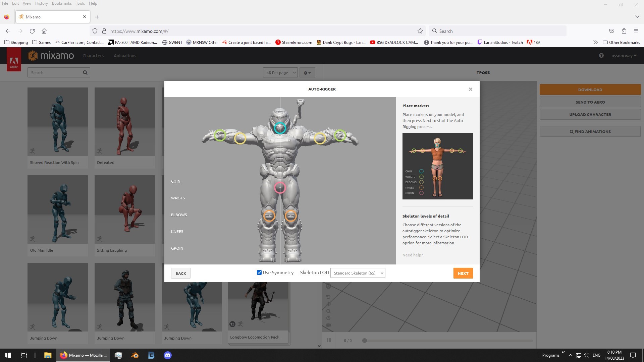Expand the ussnorway account menu
This screenshot has width=644, height=362.
click(623, 56)
